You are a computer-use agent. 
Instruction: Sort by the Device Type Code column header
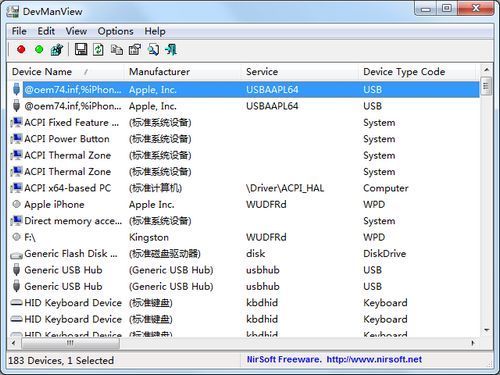(x=417, y=71)
